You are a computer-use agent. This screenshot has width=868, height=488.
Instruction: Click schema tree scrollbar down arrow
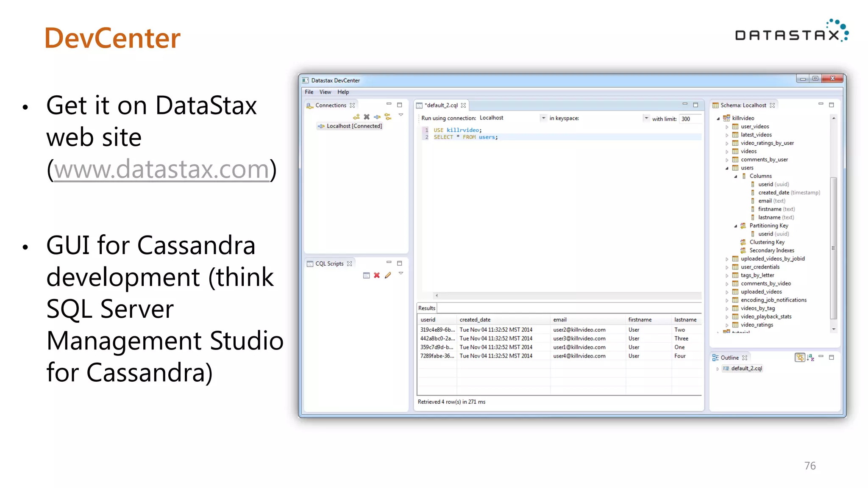pyautogui.click(x=833, y=329)
